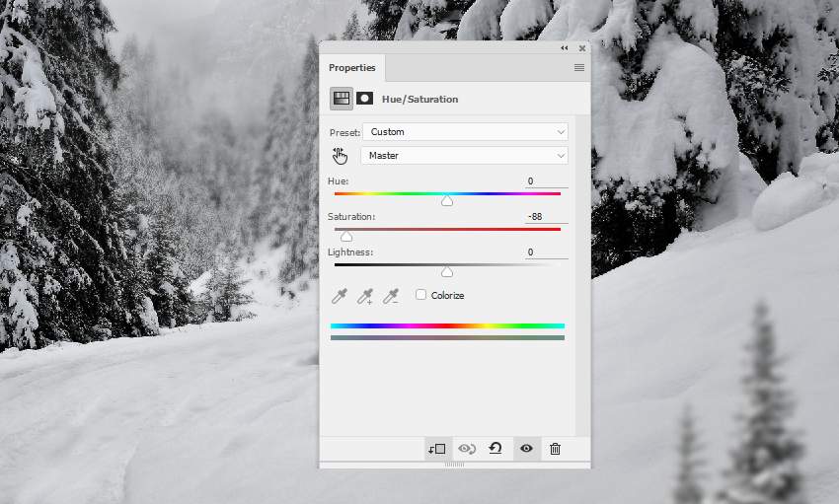Click the Saturation slider handle

[x=346, y=236]
